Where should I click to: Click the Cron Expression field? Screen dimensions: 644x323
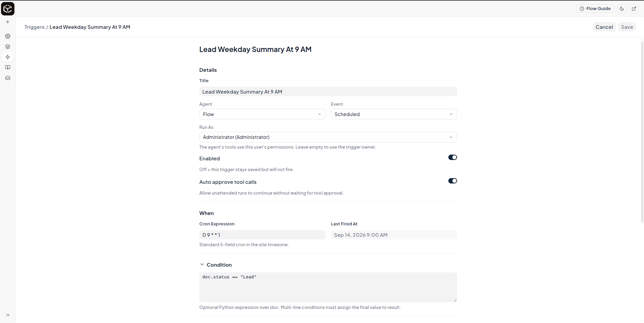(x=262, y=235)
